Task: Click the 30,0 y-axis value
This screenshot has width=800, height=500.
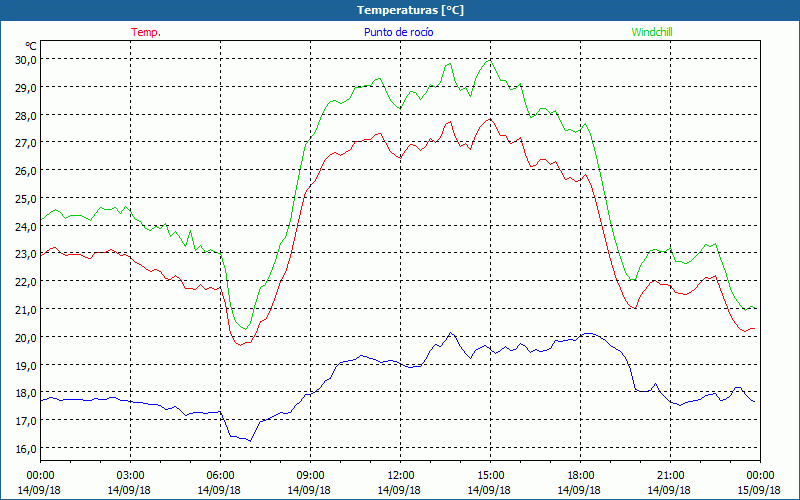Action: (26, 60)
